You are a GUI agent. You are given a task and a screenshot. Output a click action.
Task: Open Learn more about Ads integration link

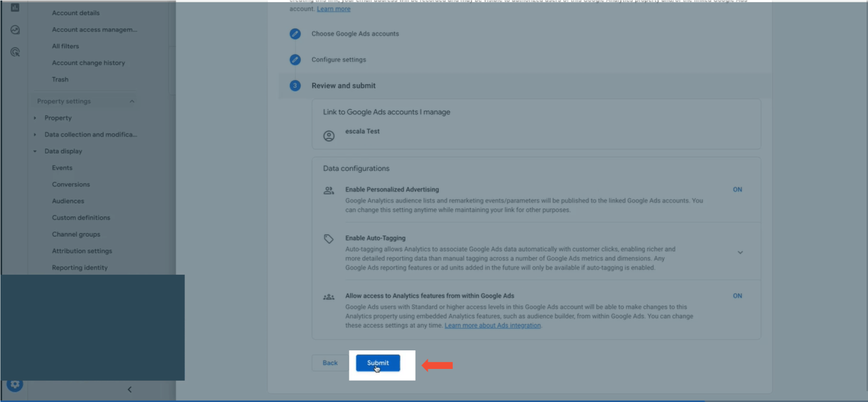tap(493, 325)
